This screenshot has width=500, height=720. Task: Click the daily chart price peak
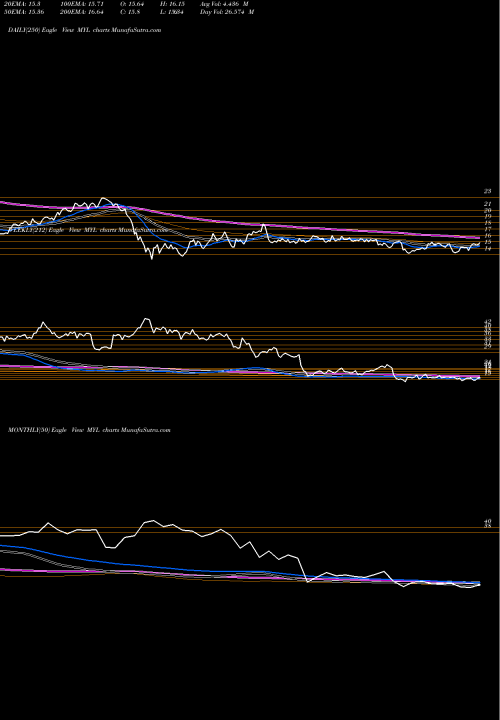[x=104, y=198]
